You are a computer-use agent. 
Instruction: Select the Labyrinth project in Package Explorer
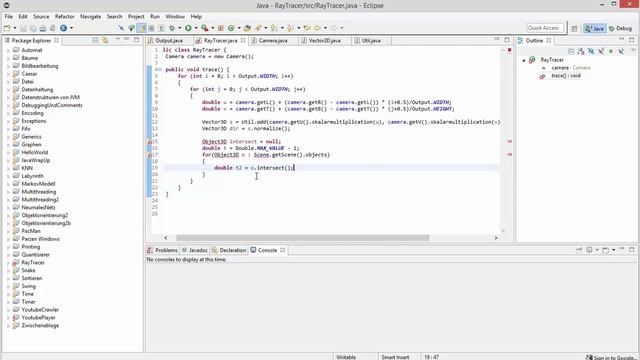tap(32, 176)
